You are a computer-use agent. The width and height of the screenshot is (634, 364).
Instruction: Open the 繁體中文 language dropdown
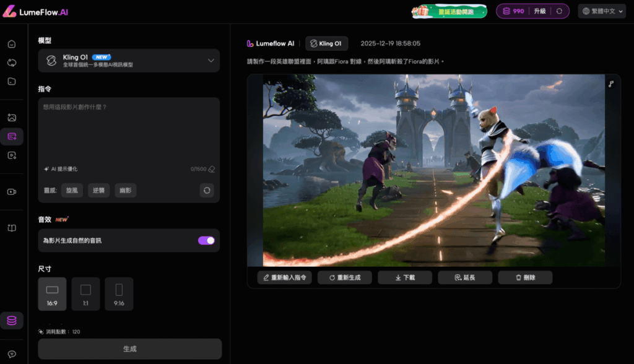point(601,11)
